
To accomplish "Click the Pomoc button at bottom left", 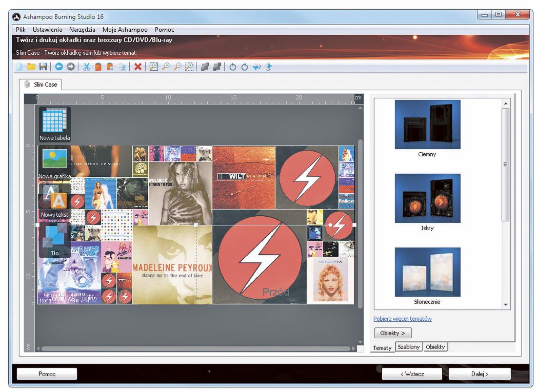I will click(47, 374).
